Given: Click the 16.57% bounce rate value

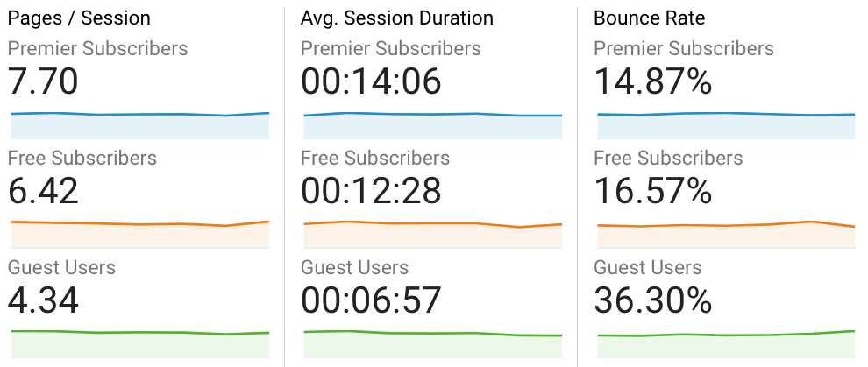Looking at the screenshot, I should tap(653, 190).
